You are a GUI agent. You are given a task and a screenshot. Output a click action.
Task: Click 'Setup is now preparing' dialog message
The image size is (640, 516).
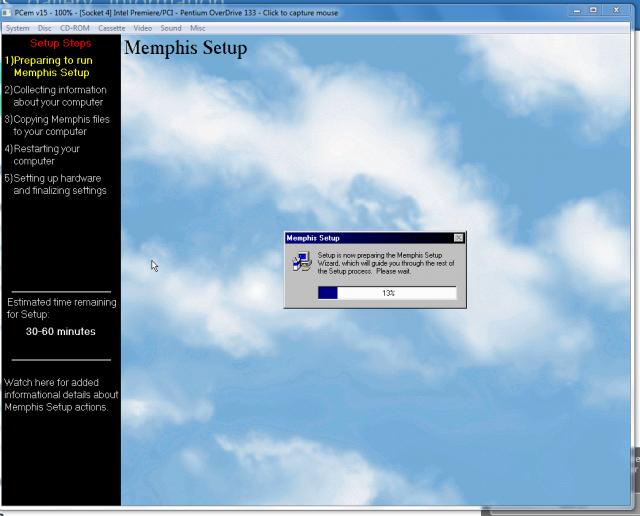click(x=386, y=263)
